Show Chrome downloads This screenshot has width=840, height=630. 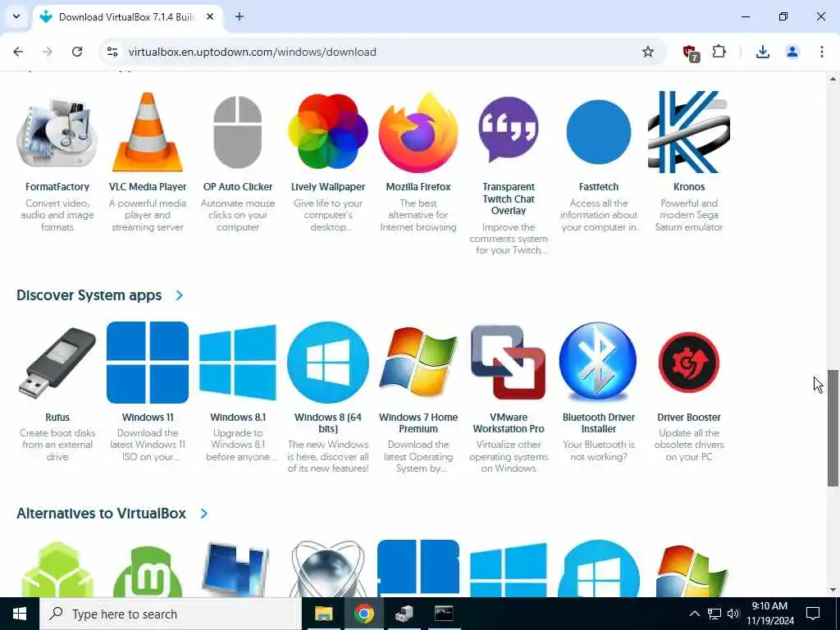pos(762,52)
